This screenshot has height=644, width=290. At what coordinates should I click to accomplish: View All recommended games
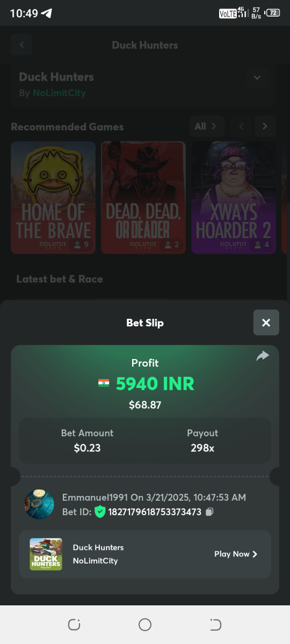coord(206,127)
